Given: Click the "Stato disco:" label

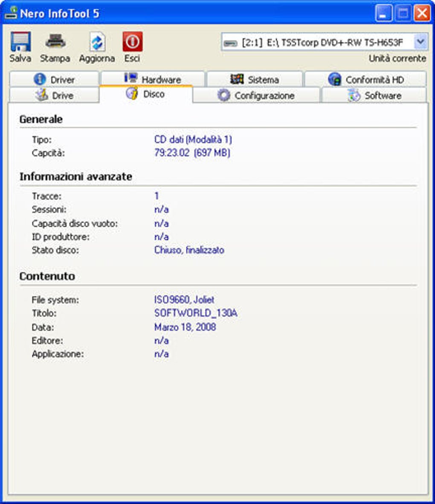Looking at the screenshot, I should 55,250.
